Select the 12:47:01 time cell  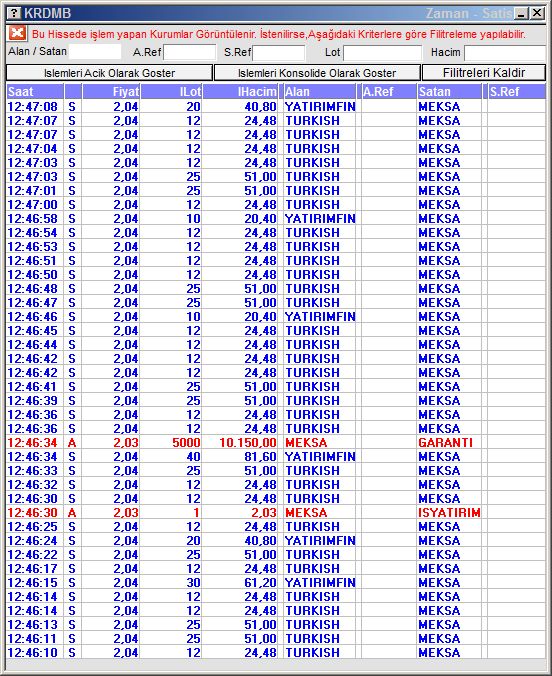(33, 191)
